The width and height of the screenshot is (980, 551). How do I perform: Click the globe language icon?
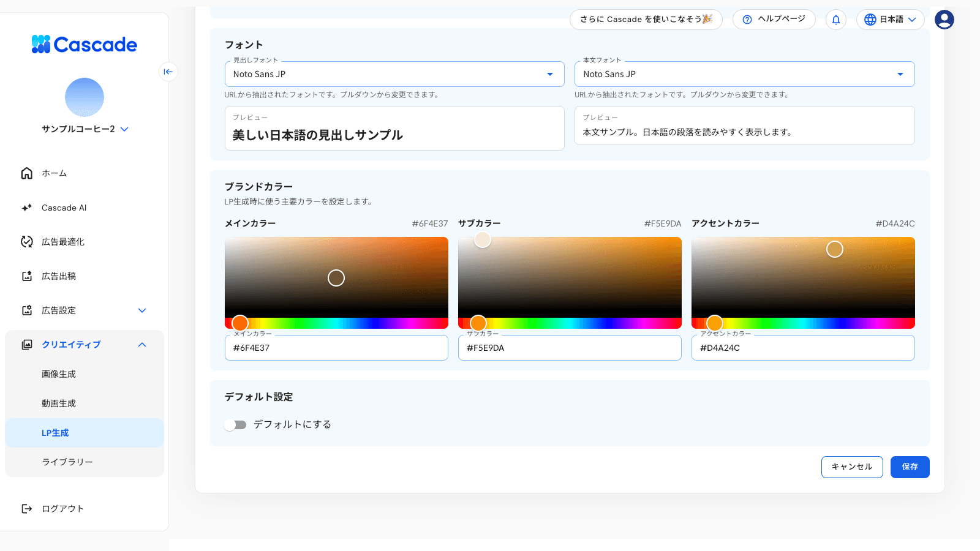coord(870,20)
